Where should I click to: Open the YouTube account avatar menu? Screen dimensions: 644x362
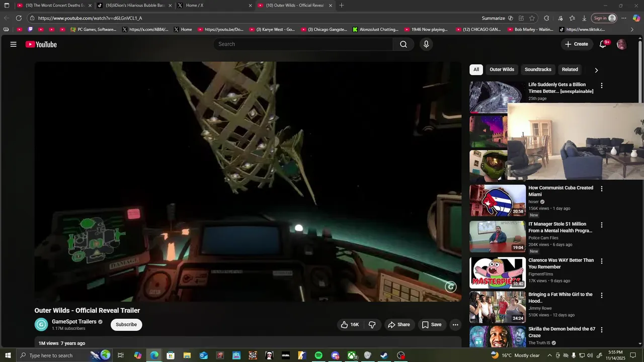(622, 44)
